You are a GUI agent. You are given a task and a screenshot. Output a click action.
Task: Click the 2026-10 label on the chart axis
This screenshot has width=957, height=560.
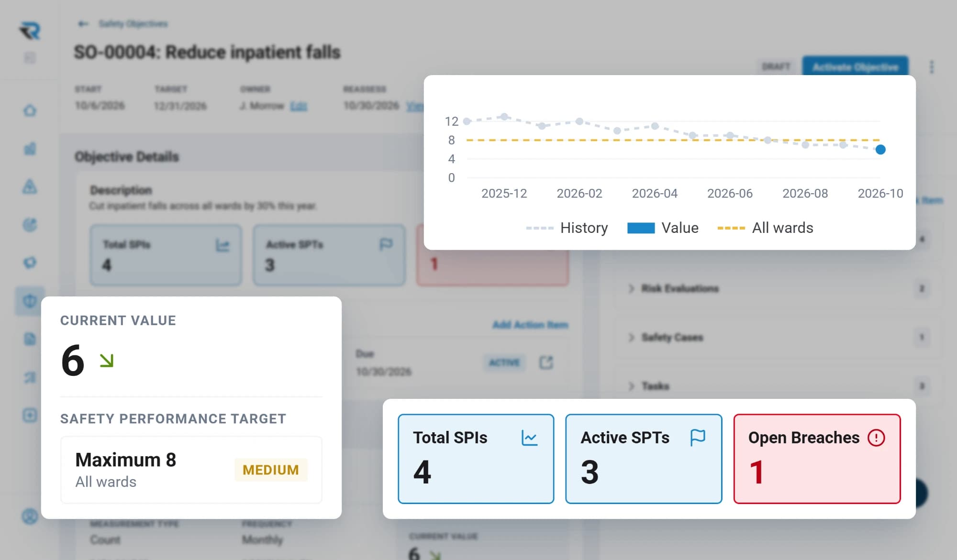click(x=880, y=193)
